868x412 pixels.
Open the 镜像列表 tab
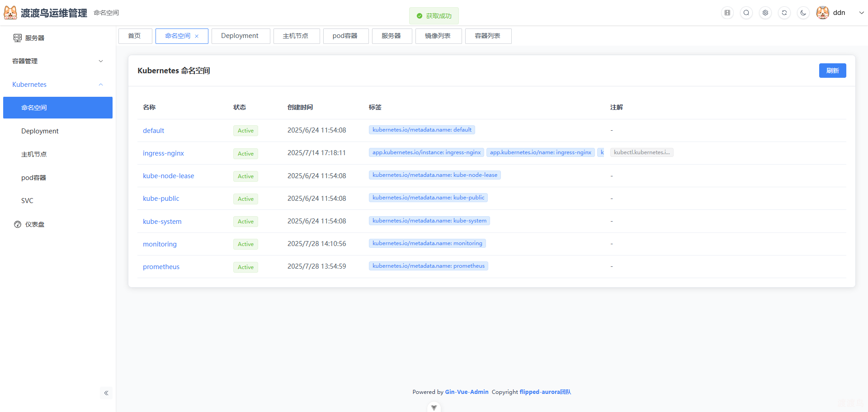(438, 36)
